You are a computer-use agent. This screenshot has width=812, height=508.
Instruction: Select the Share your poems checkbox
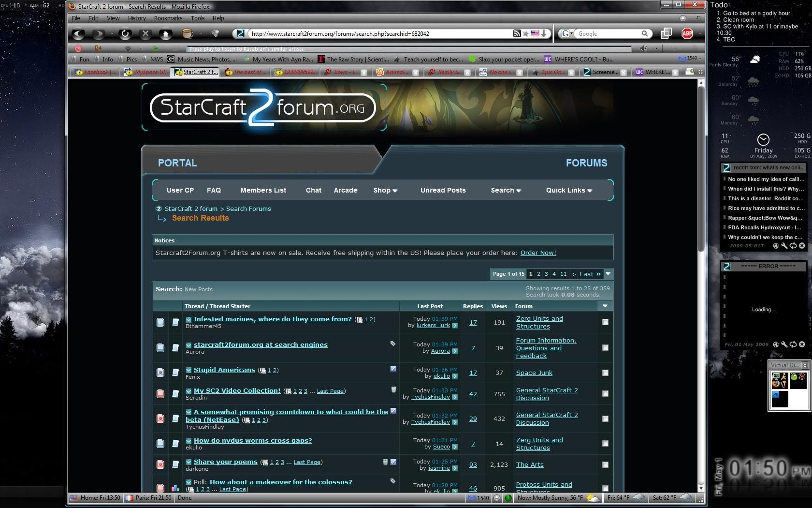tap(605, 464)
